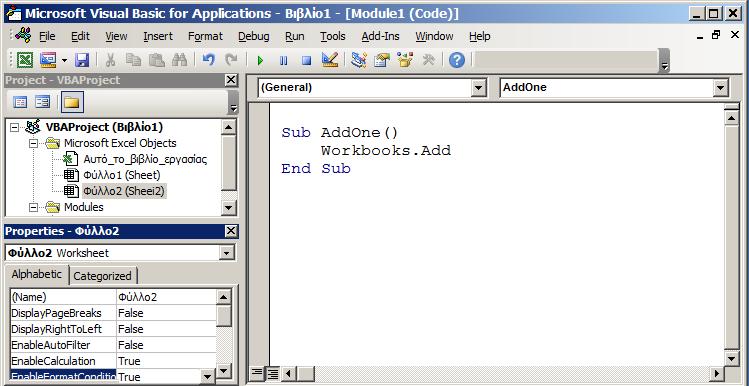Open the View menu

[x=116, y=36]
